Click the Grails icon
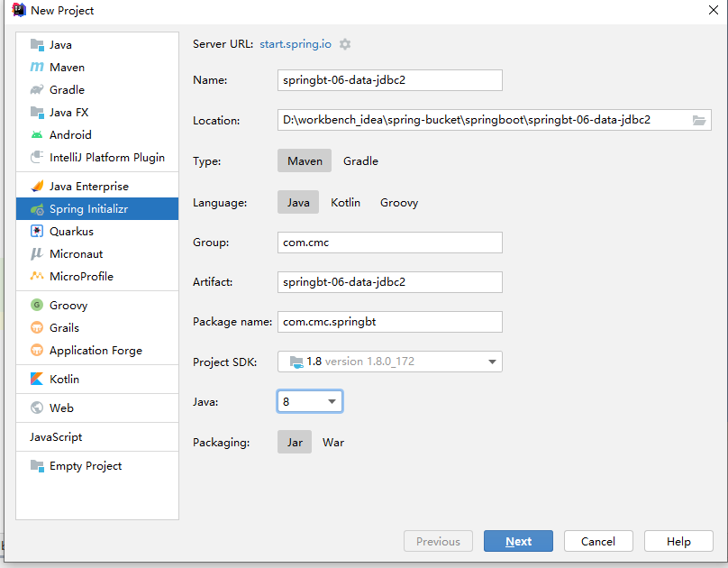Viewport: 728px width, 568px height. click(37, 327)
